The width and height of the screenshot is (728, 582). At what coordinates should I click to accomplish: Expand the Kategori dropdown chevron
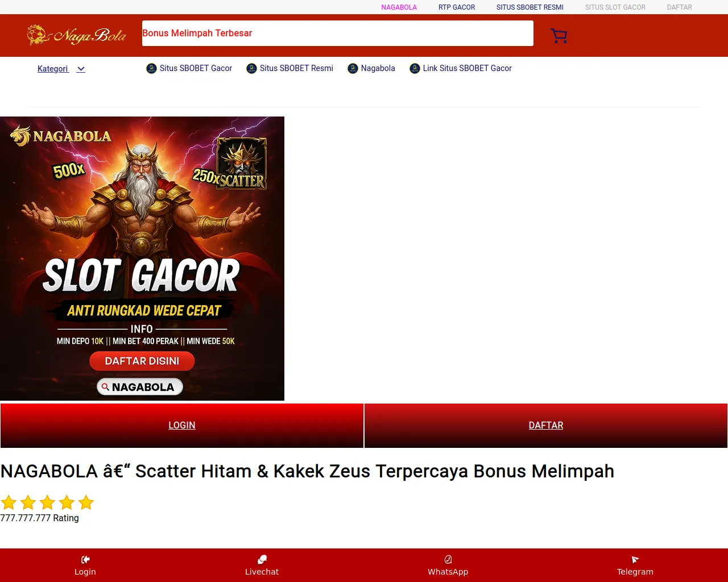pos(81,69)
